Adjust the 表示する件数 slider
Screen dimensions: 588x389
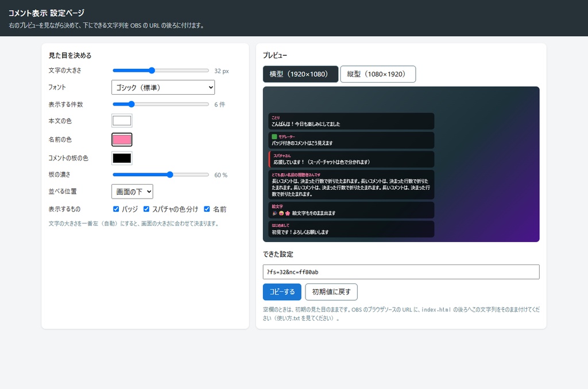coord(161,104)
